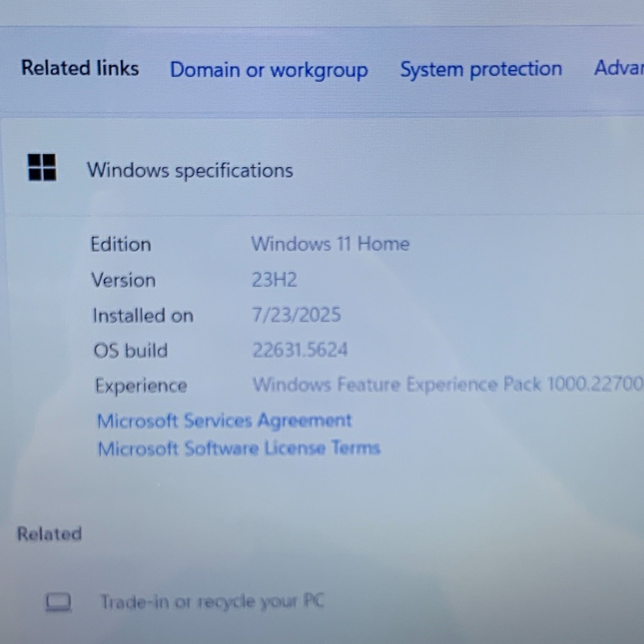
Task: Click the Experience label
Action: [x=141, y=386]
